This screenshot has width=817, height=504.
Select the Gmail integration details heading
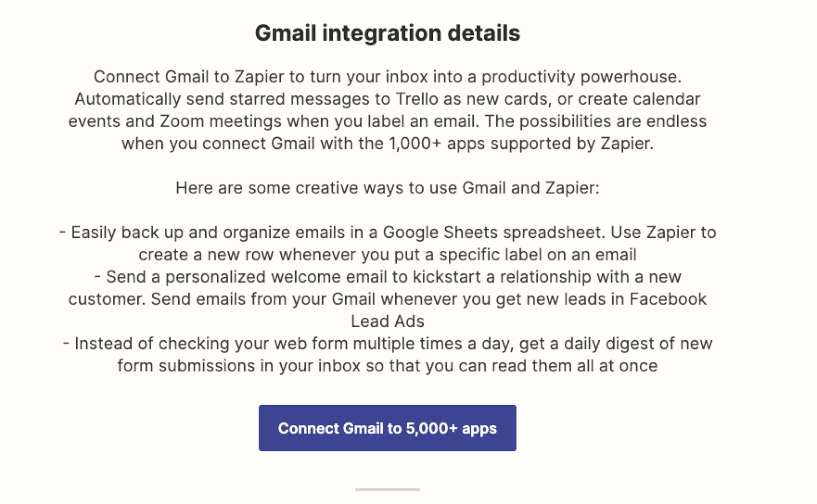click(x=388, y=33)
